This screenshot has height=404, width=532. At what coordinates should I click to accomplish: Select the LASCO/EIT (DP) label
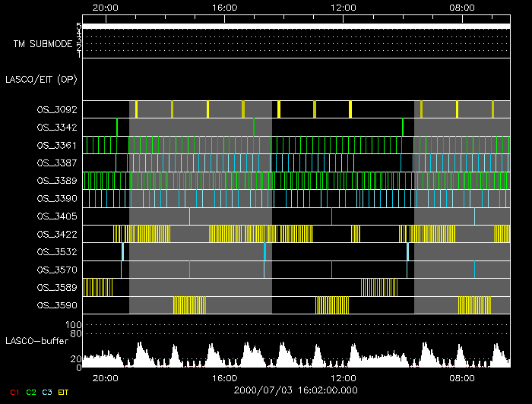[x=41, y=80]
